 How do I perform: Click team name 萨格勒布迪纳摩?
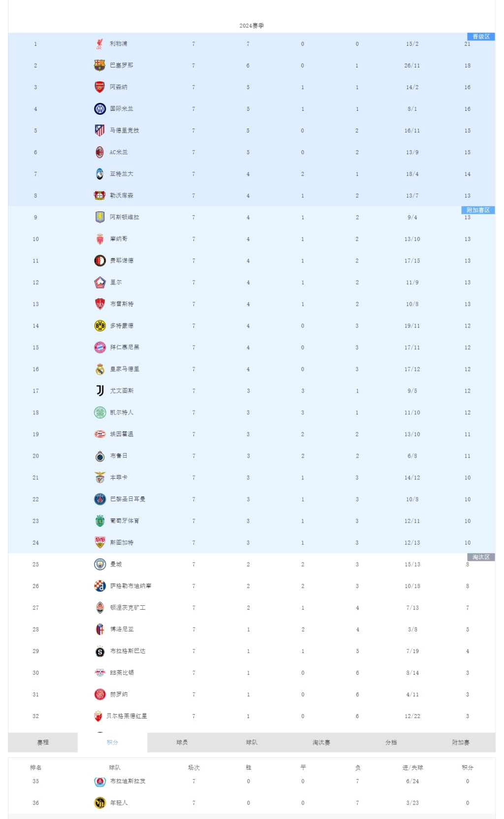(x=131, y=586)
